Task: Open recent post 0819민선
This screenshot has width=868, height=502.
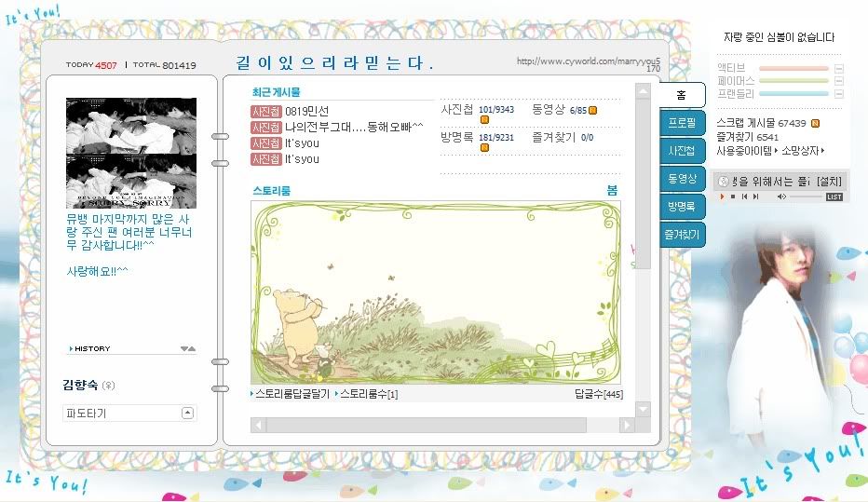Action: 306,112
